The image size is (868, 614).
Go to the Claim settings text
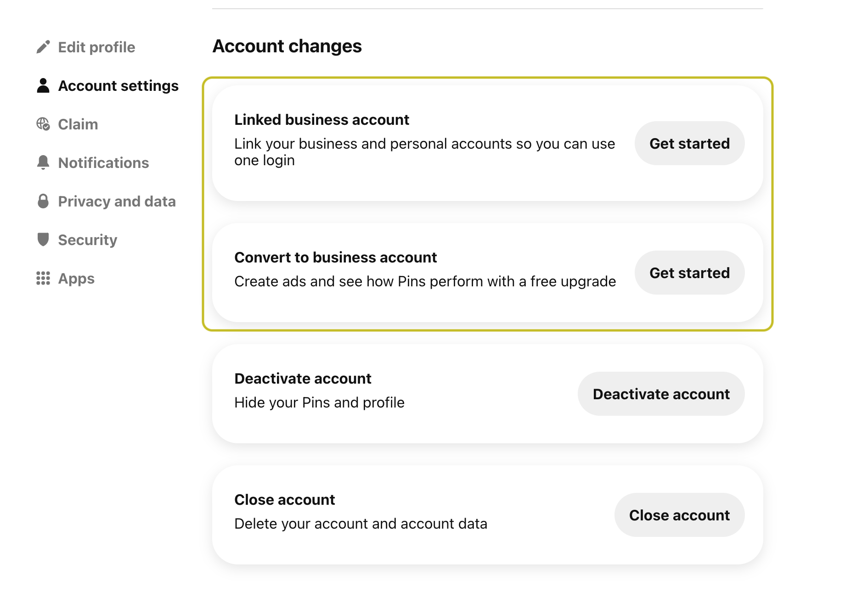coord(78,124)
